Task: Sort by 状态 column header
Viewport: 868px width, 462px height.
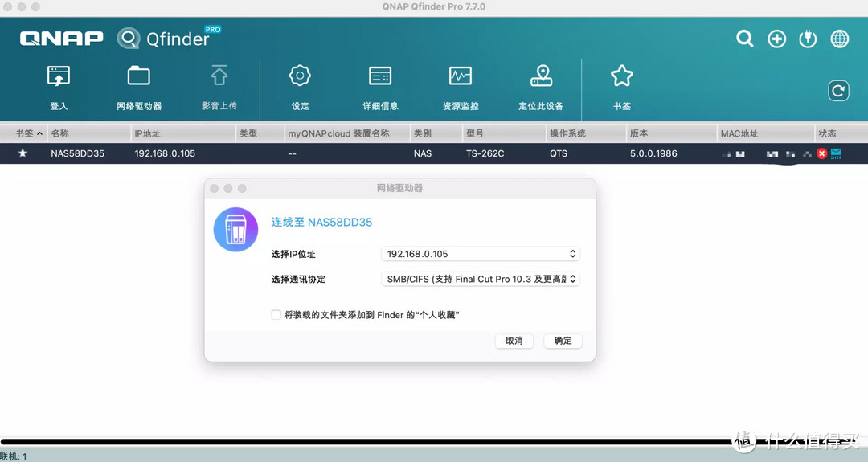Action: [841, 133]
